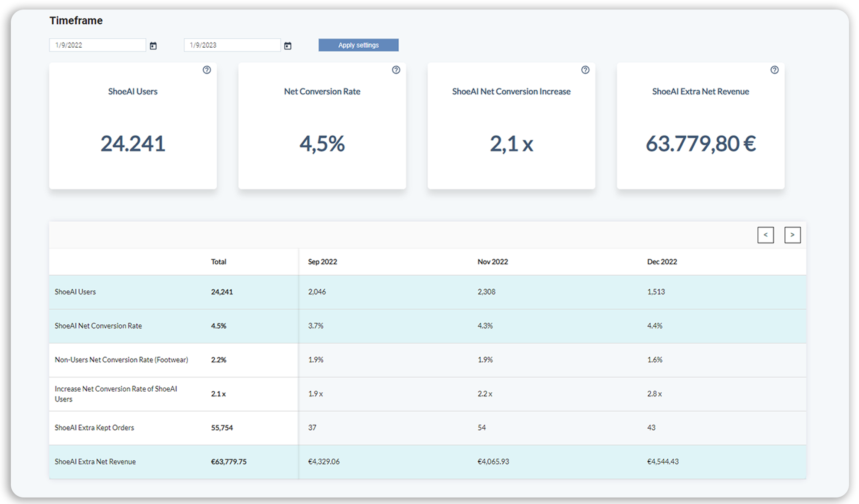
Task: Select Sep 2022 increase value 1.9 x
Action: pos(315,394)
